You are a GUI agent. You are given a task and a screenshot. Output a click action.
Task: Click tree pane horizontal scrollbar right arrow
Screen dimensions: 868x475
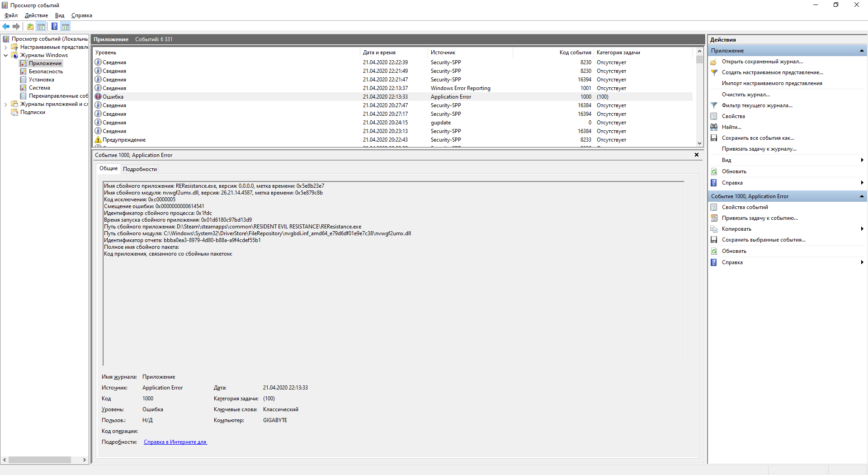85,460
